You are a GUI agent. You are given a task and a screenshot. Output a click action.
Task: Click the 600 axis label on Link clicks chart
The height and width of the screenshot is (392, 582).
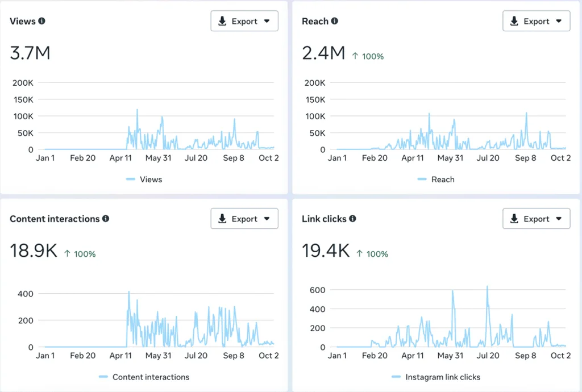(x=318, y=290)
